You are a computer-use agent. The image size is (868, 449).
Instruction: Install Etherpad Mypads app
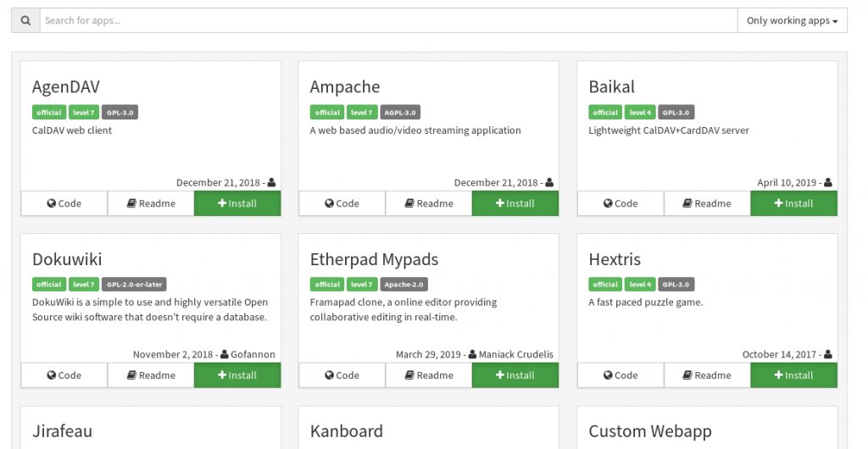point(515,375)
